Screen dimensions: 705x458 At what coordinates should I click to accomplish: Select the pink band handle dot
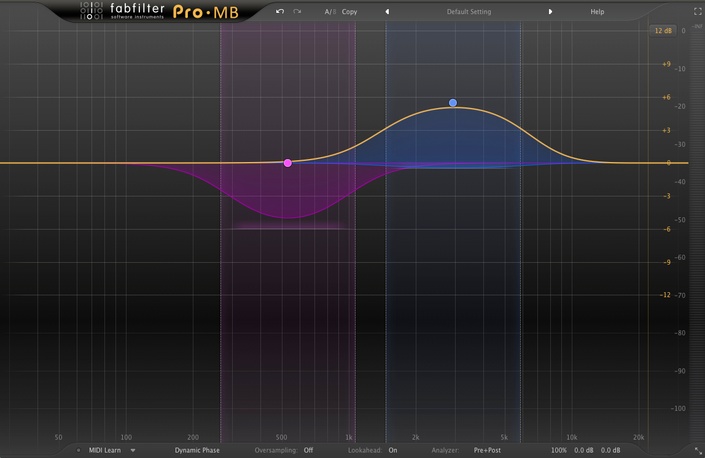[x=288, y=163]
